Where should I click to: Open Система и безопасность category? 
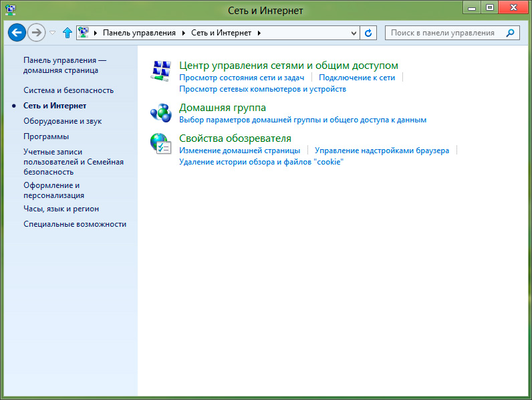pyautogui.click(x=68, y=90)
